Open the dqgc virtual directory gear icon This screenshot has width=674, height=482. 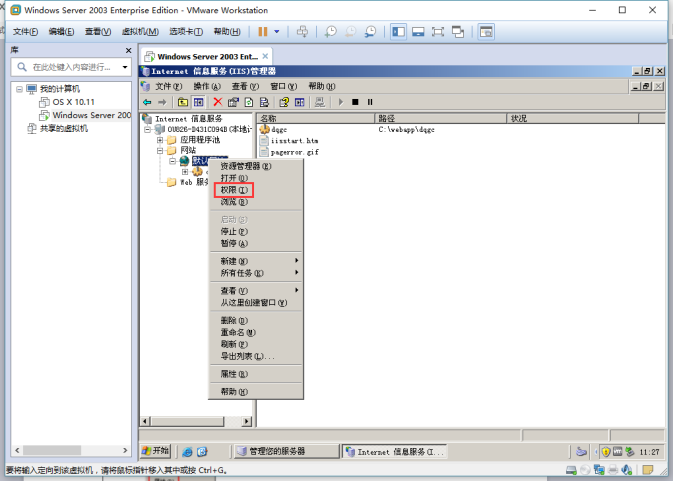point(264,130)
